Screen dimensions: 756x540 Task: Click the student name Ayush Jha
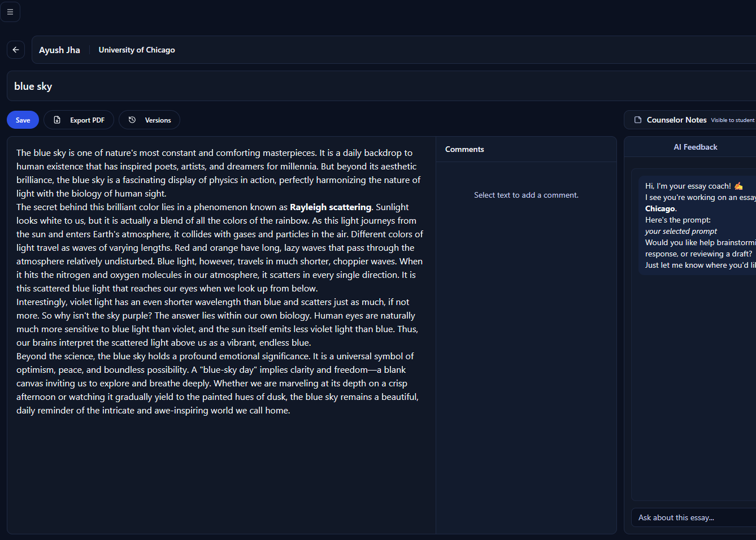point(59,50)
